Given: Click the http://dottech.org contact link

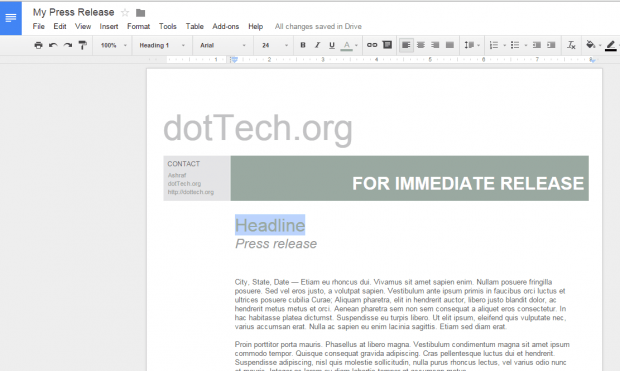Looking at the screenshot, I should 191,192.
